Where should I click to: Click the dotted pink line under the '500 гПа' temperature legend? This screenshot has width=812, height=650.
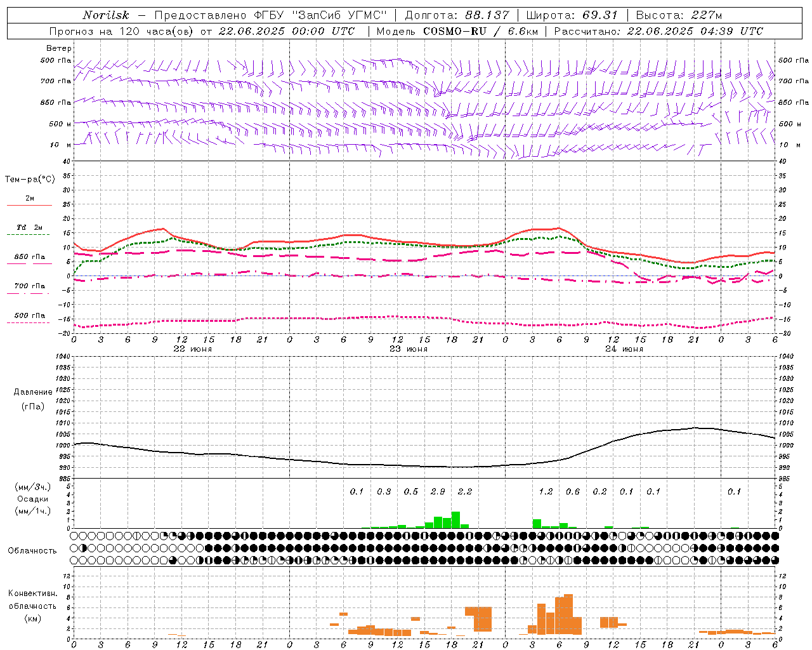(29, 322)
